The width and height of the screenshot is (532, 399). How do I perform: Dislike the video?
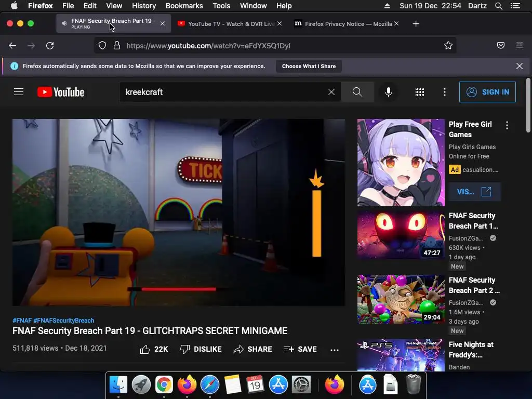pos(201,349)
